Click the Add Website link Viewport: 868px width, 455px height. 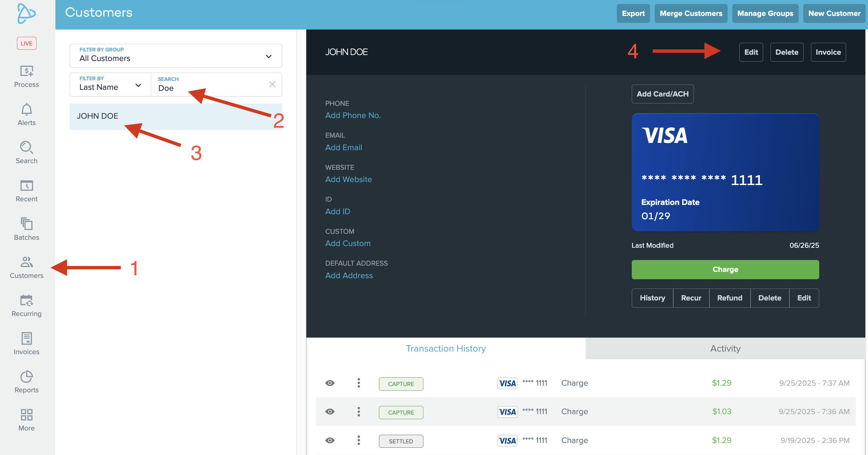point(348,179)
